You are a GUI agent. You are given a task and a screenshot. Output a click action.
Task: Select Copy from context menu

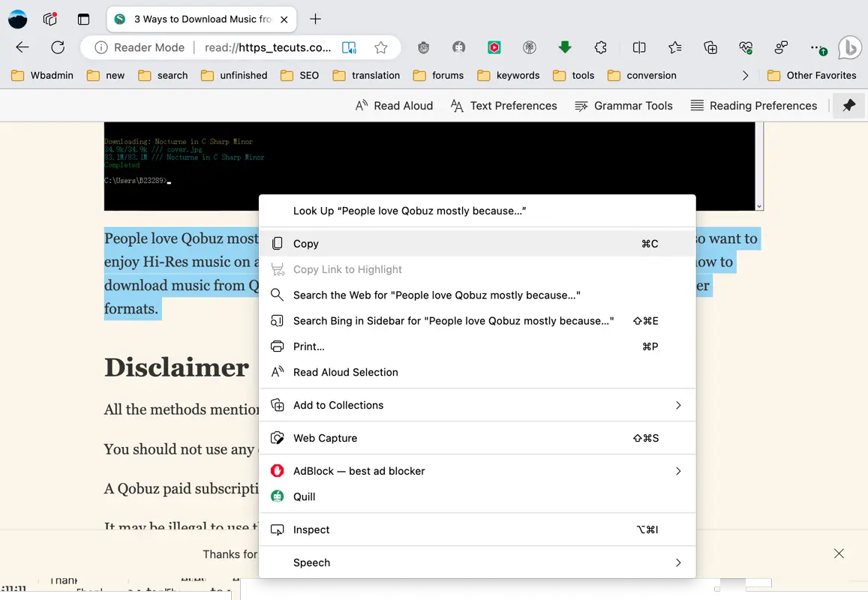click(x=477, y=244)
